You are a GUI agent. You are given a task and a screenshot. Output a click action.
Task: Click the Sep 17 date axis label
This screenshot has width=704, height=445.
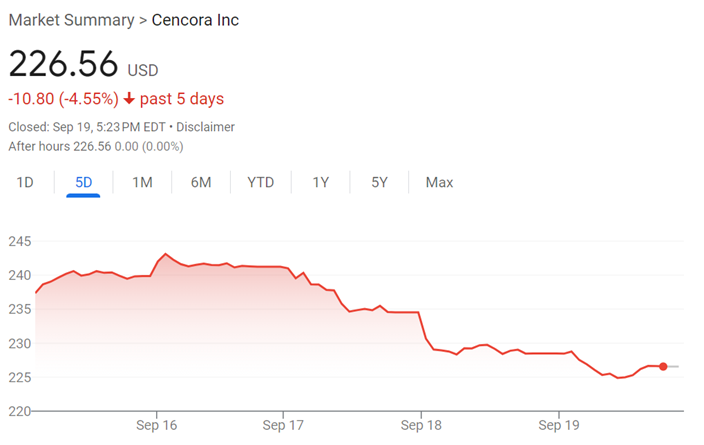tap(283, 425)
